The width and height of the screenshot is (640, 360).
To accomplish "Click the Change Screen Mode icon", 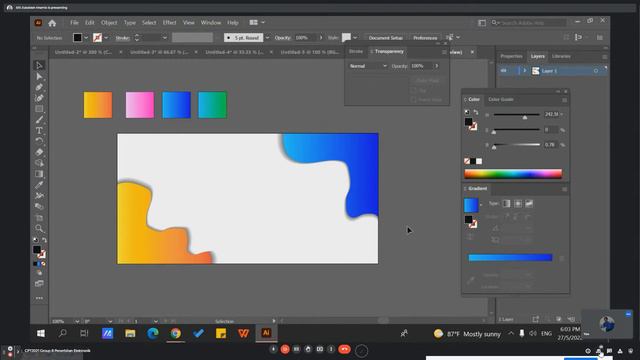I will point(39,283).
